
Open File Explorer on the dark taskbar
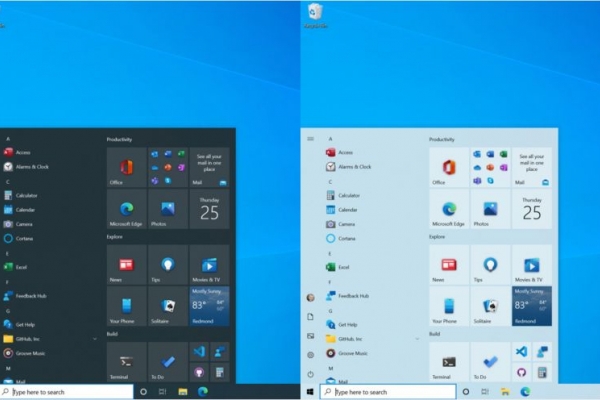183,392
